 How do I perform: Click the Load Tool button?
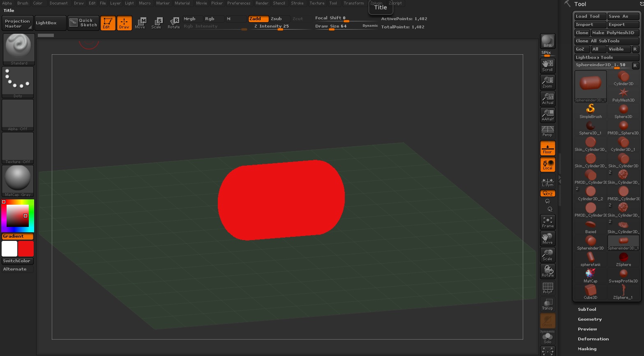tap(589, 16)
